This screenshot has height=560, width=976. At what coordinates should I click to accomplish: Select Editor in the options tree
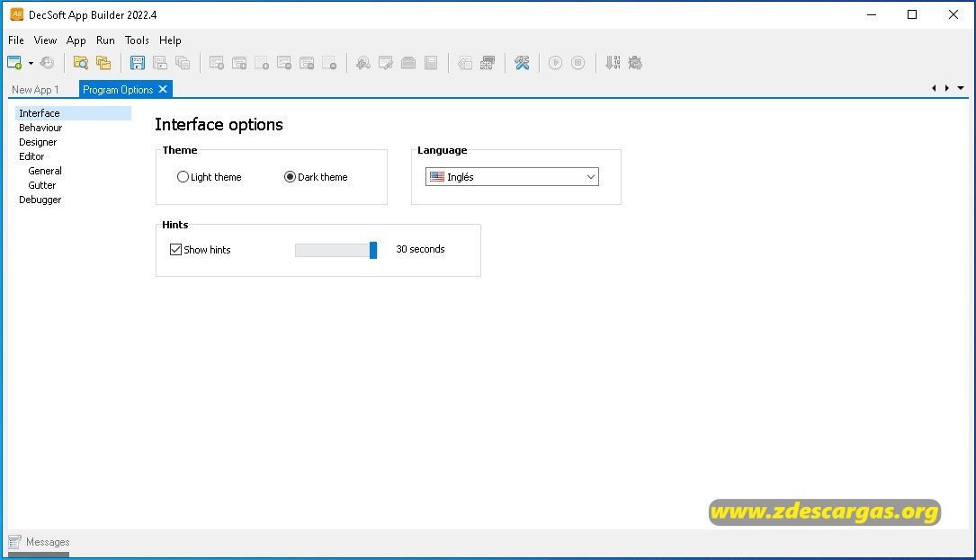31,156
